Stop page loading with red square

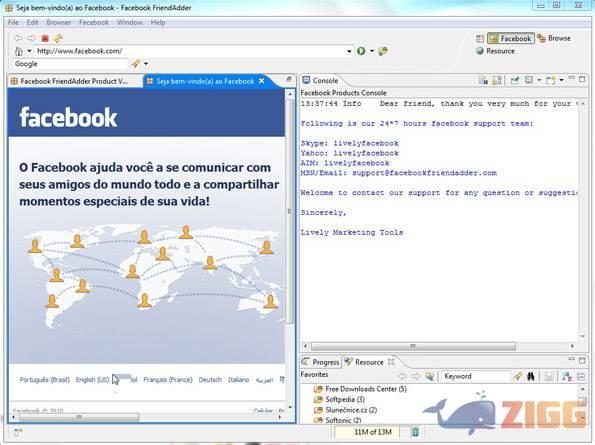tap(45, 38)
